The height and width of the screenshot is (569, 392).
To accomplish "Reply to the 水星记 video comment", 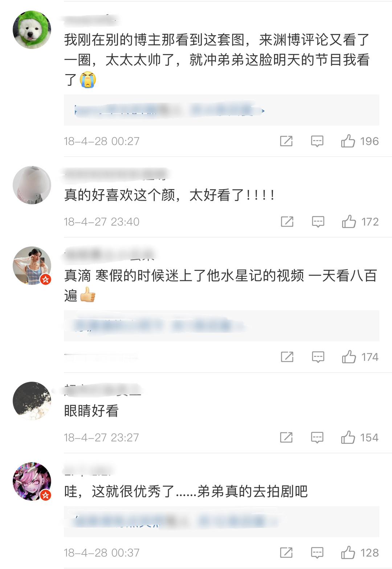I will [318, 357].
